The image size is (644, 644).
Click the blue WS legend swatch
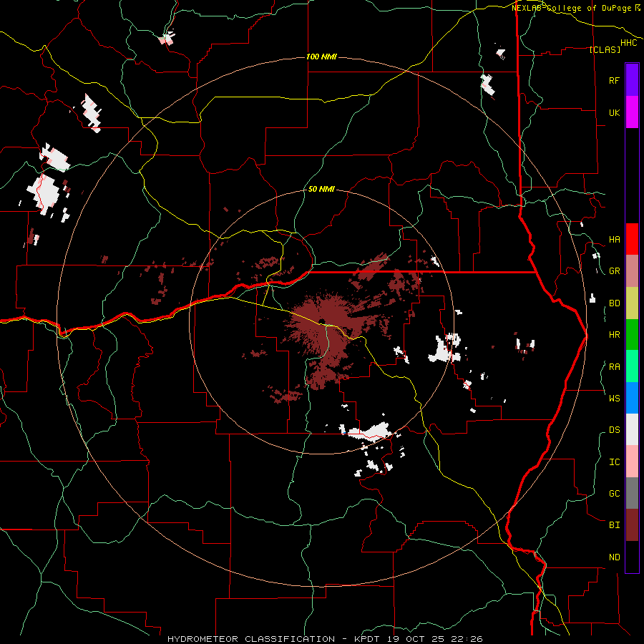pyautogui.click(x=632, y=398)
